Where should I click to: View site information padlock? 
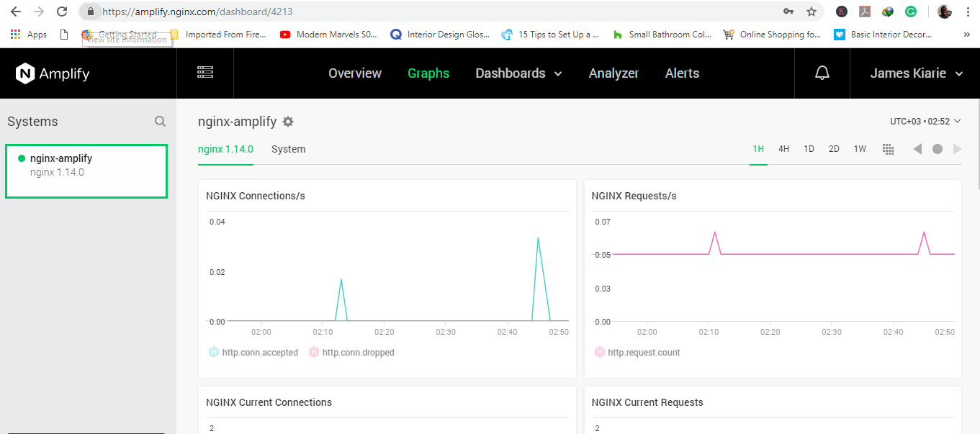[90, 12]
